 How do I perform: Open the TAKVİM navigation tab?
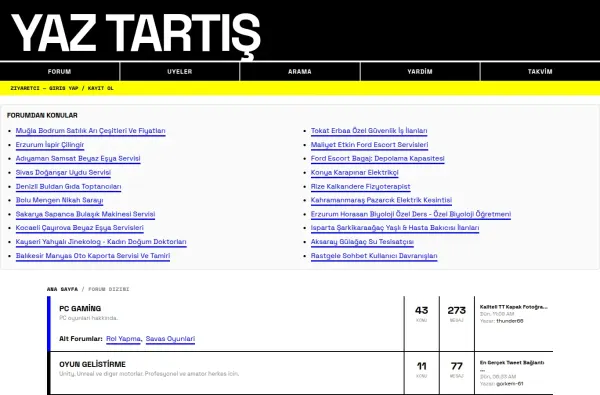click(540, 72)
